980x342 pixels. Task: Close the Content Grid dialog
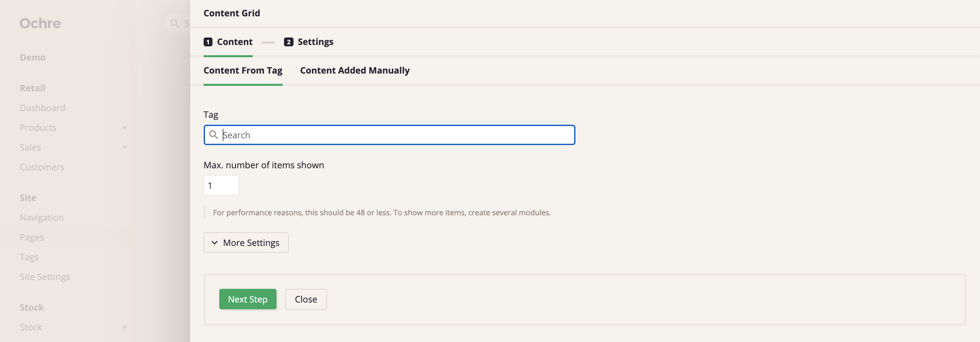(x=305, y=299)
